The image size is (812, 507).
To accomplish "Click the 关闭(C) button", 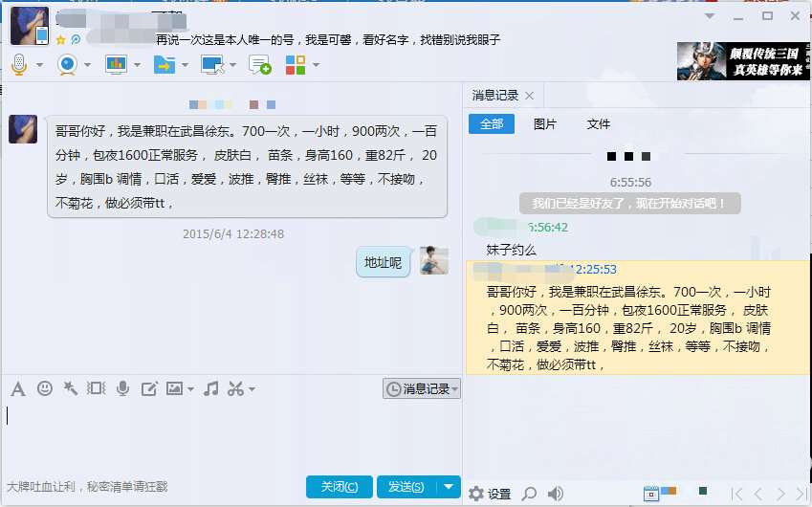I will click(x=340, y=487).
